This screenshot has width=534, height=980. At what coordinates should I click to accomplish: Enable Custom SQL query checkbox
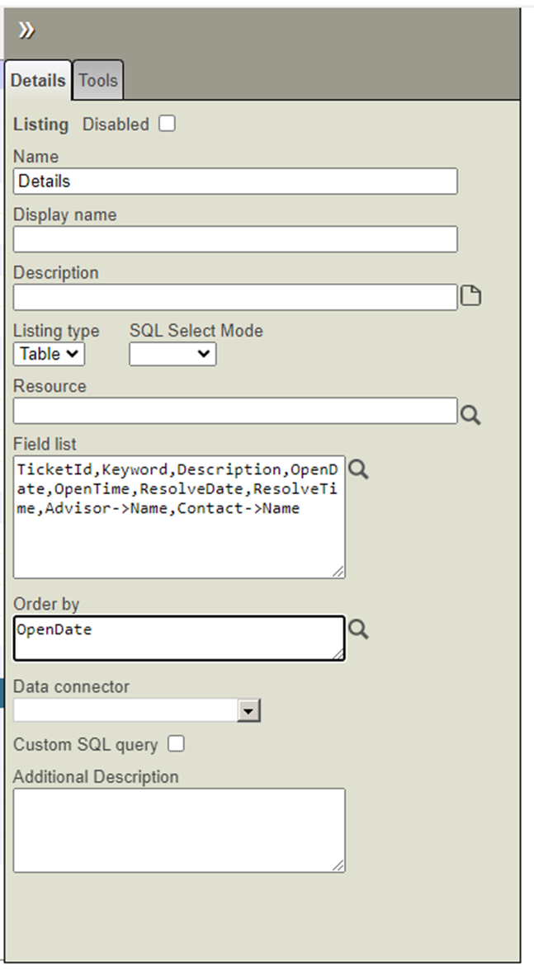[176, 744]
